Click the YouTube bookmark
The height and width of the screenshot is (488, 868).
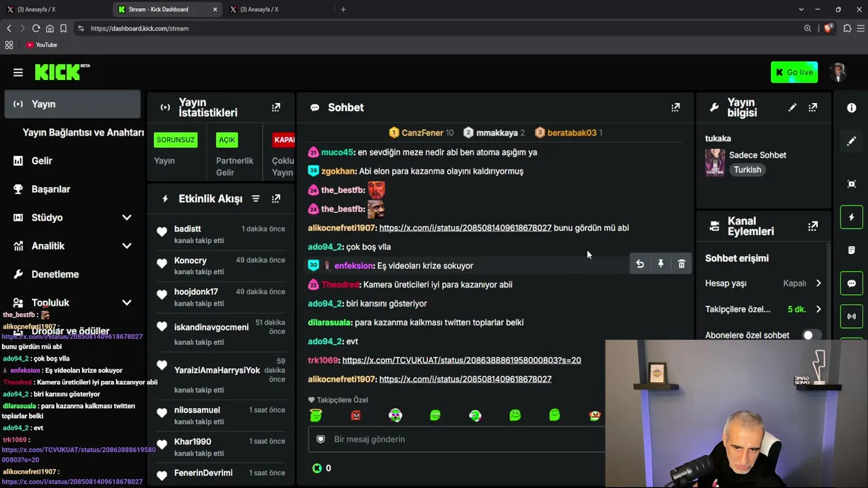42,45
